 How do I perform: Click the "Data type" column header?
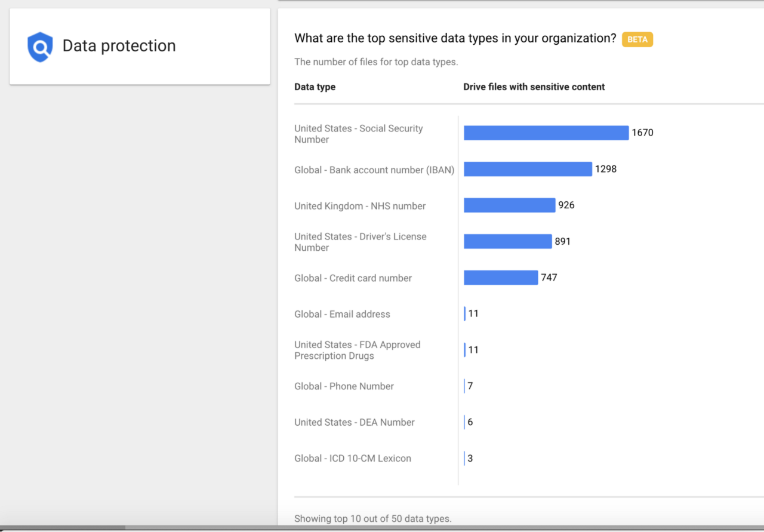315,87
